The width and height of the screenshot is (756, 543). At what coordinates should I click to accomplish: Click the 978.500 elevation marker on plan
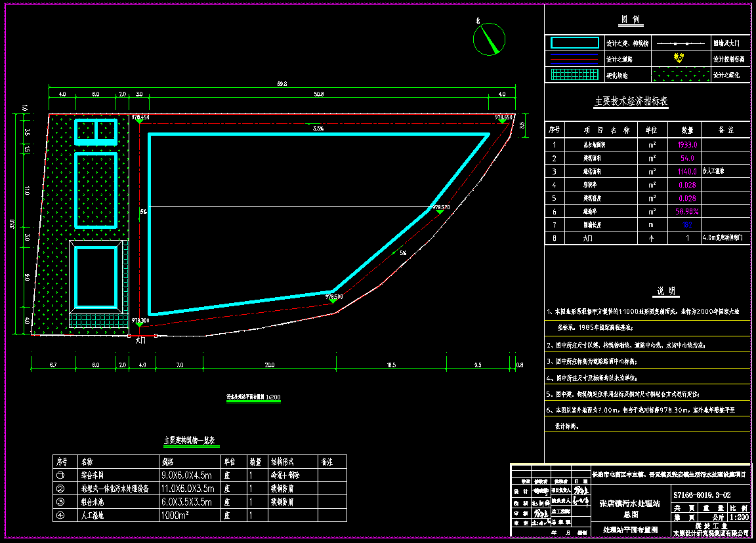pos(334,296)
